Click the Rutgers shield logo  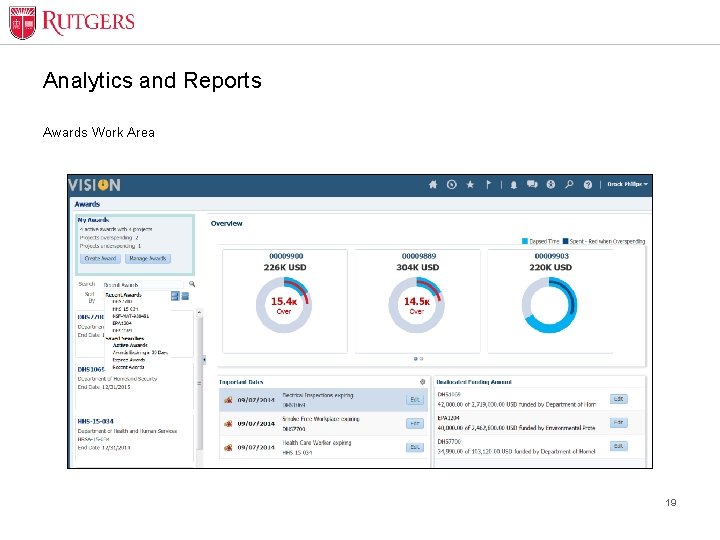pos(22,22)
